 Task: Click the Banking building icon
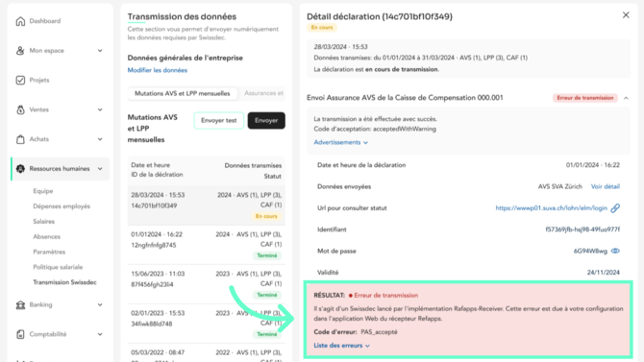[20, 305]
